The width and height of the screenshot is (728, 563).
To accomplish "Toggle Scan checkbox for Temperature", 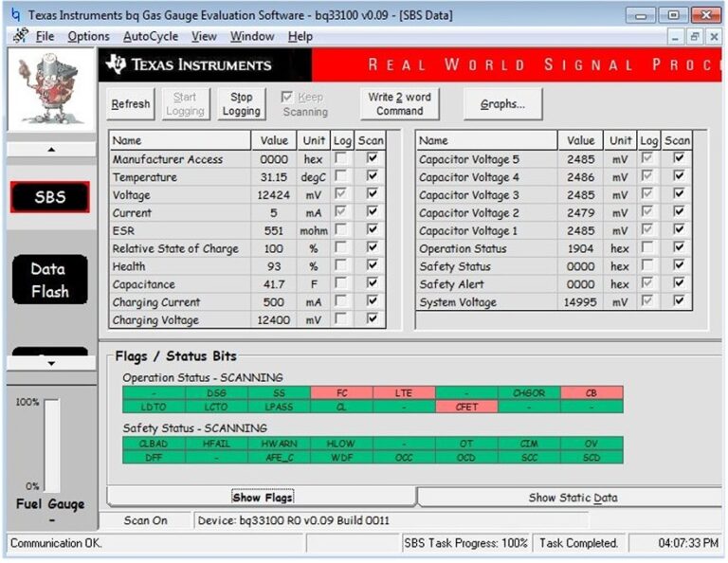I will [372, 176].
